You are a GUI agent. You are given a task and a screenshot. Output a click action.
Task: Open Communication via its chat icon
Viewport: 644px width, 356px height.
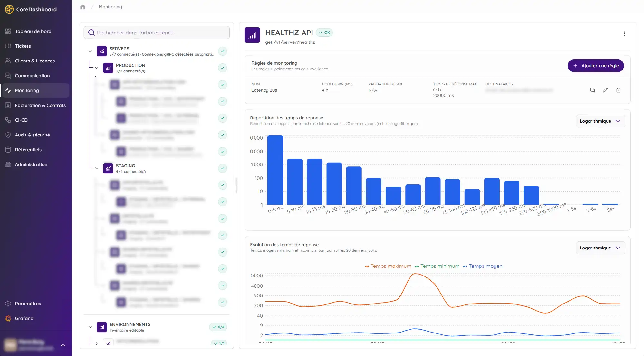(x=8, y=76)
